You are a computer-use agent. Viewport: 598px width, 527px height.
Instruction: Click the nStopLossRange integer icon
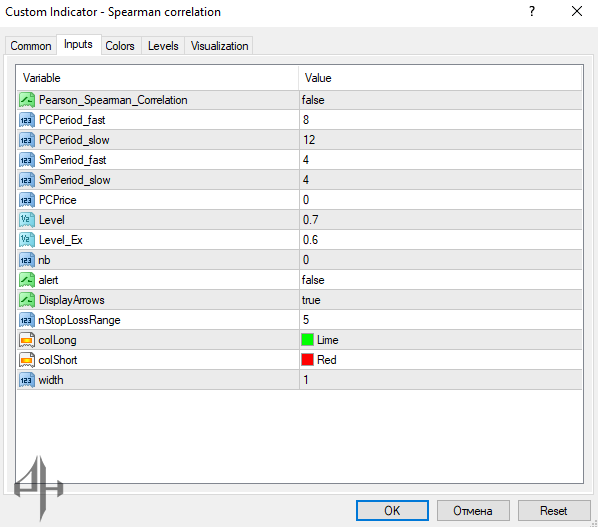[x=27, y=320]
